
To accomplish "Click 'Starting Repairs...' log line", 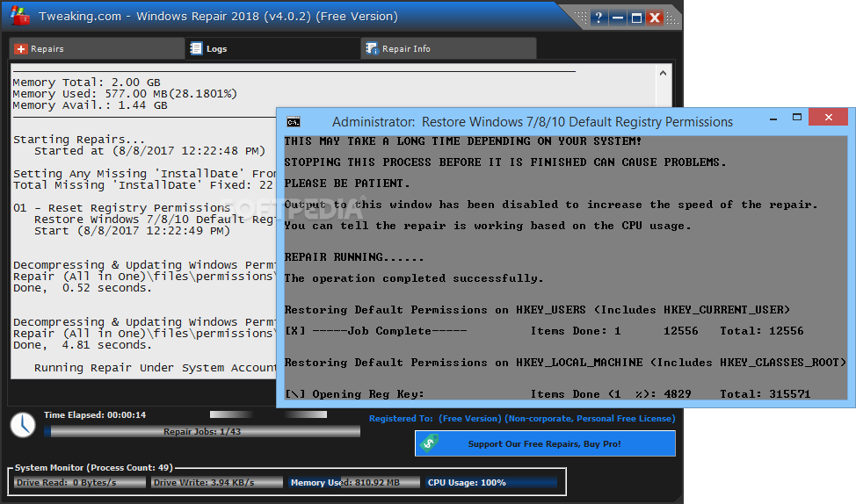I will tap(78, 140).
